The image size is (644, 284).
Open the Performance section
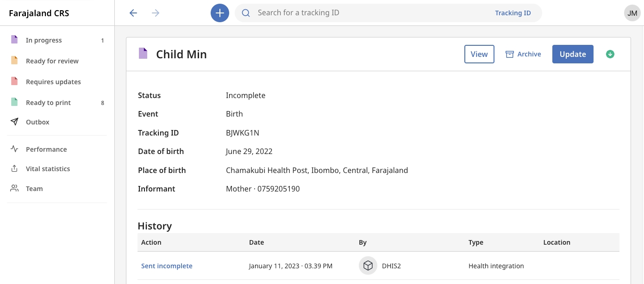click(x=46, y=149)
